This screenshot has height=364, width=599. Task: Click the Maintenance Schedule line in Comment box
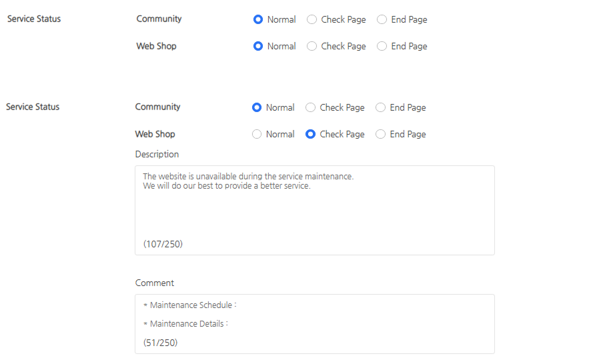[x=190, y=305]
